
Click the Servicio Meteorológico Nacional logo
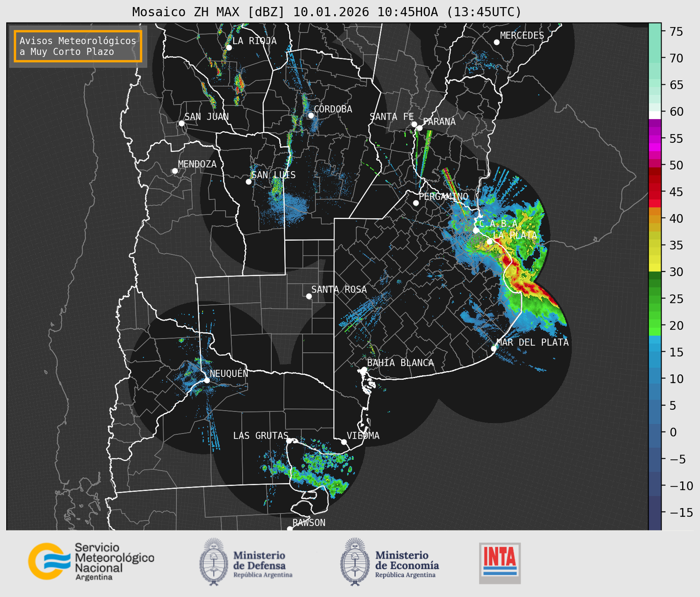tap(91, 561)
